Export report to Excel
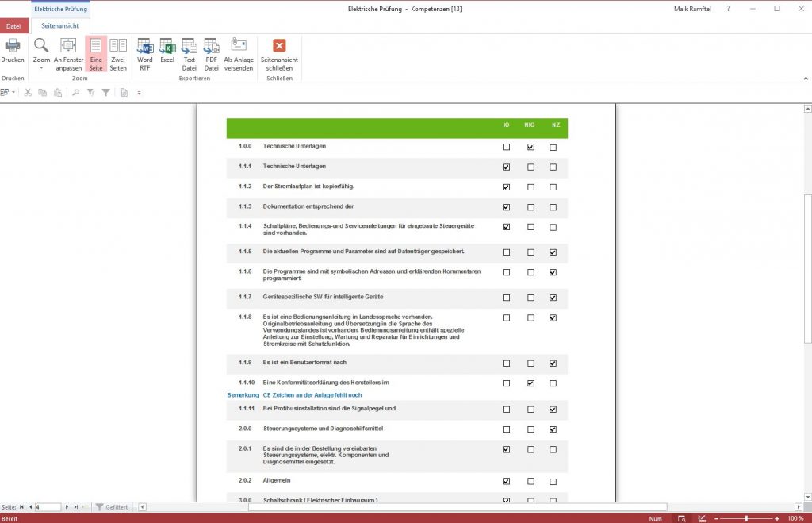812x523 pixels. pos(167,50)
